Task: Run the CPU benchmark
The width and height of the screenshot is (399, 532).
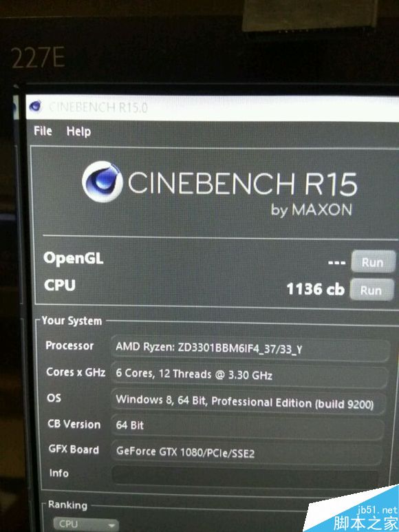Action: pos(371,290)
